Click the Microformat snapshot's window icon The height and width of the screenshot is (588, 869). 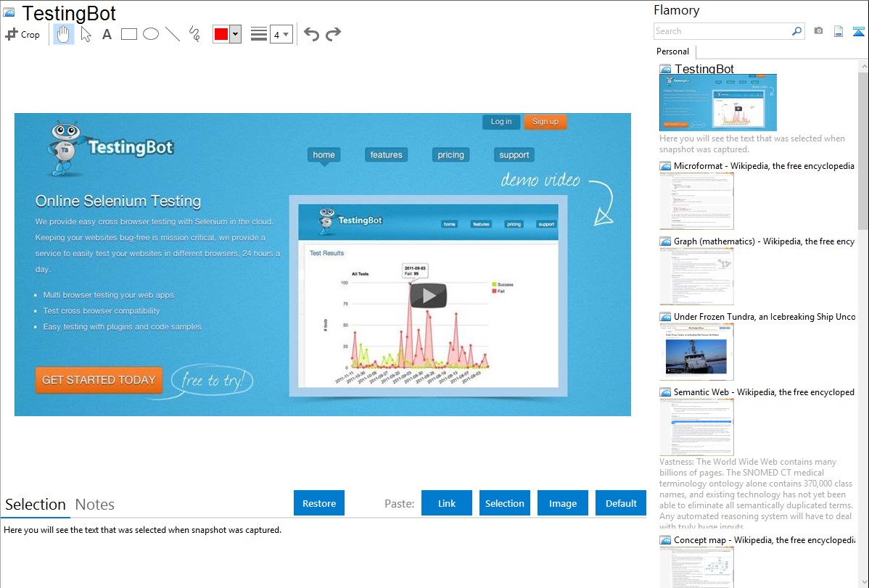(x=665, y=166)
